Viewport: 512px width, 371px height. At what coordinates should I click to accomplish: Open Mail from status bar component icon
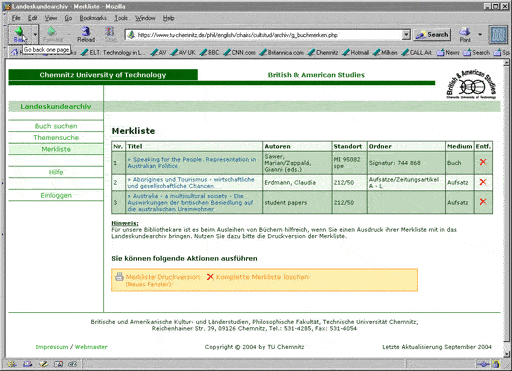28,364
